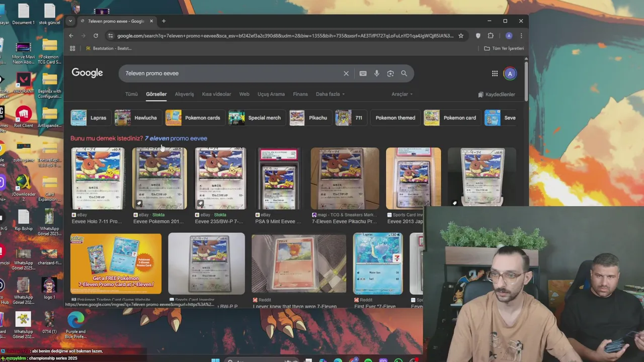Open the stok güncel desktop file
This screenshot has height=362, width=644.
tap(50, 14)
